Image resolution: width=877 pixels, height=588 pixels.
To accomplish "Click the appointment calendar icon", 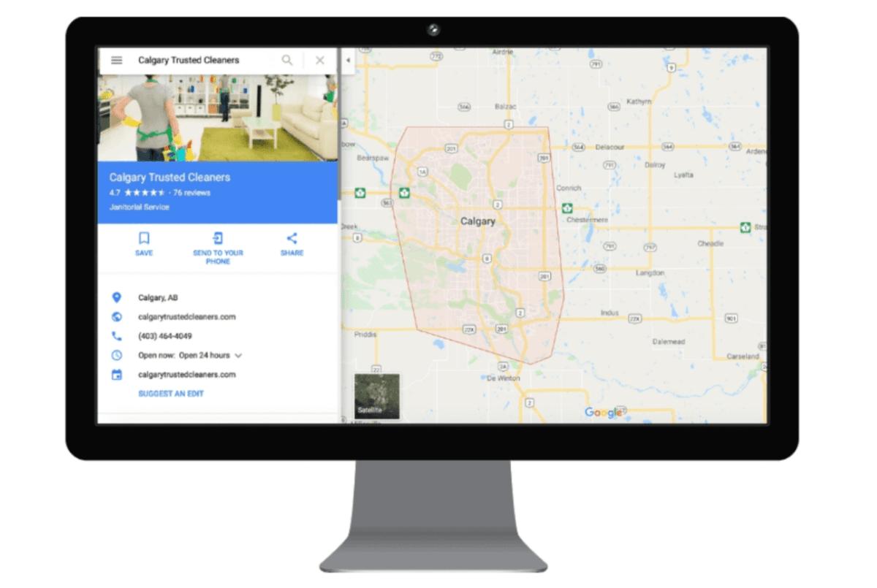I will point(118,375).
